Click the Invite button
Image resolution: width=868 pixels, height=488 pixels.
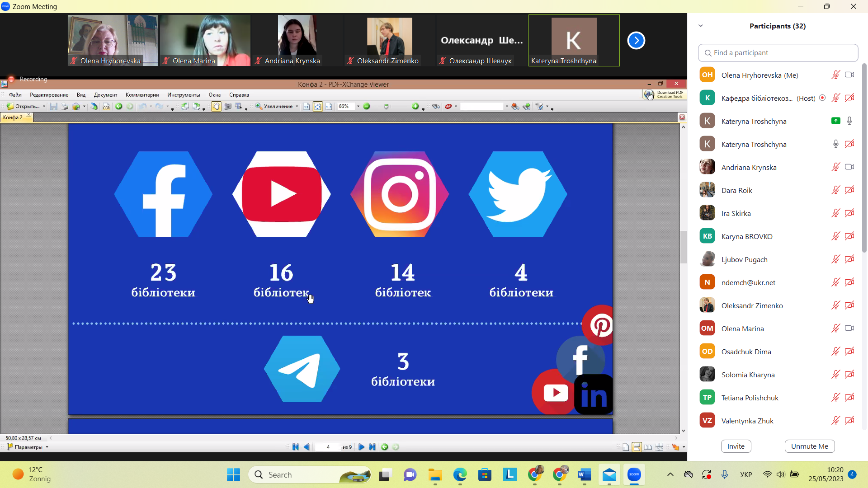click(736, 446)
